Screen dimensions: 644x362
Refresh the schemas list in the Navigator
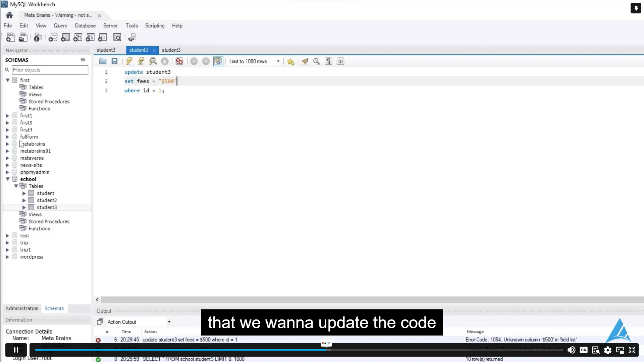83,60
